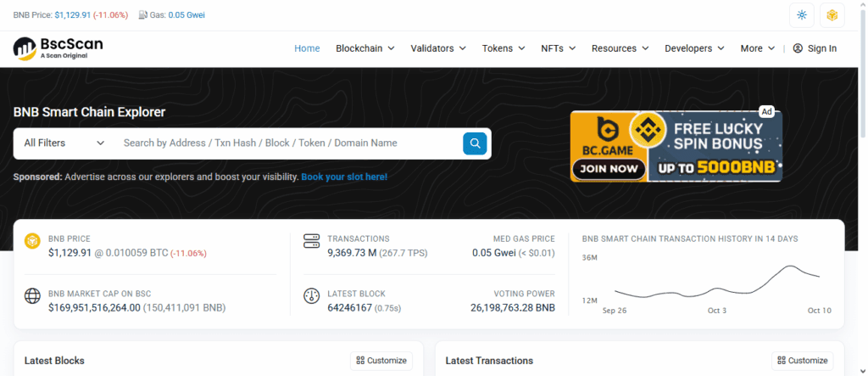
Task: Click the Sep 26 chart axis label
Action: pos(615,311)
